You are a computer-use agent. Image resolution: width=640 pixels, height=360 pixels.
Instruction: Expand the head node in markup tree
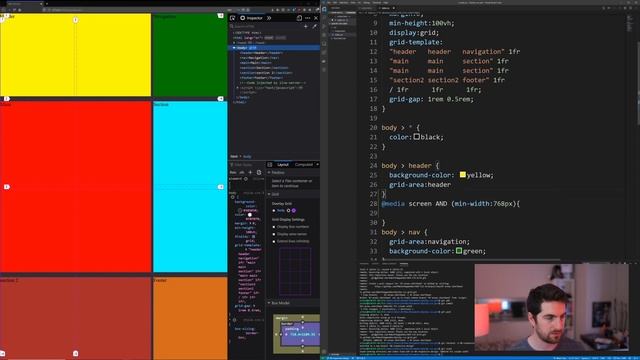pos(234,42)
